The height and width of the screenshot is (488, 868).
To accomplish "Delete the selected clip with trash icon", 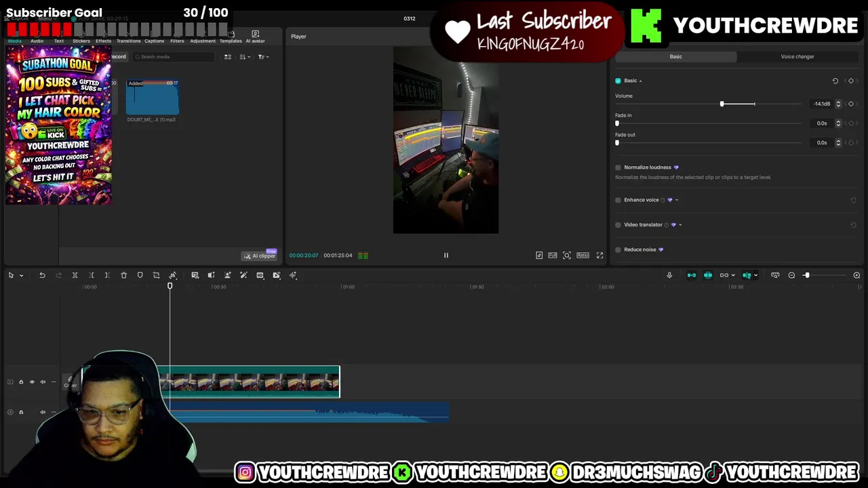I will (x=123, y=275).
